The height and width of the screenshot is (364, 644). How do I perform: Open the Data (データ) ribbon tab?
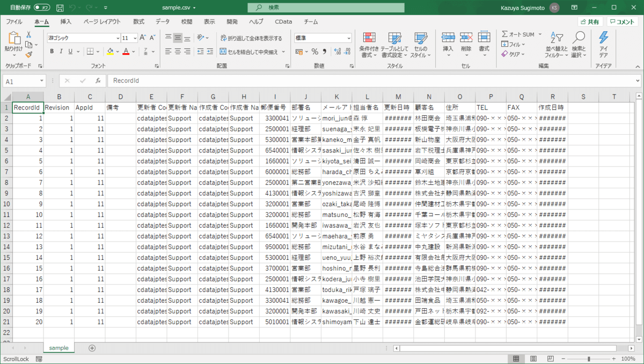pyautogui.click(x=163, y=21)
